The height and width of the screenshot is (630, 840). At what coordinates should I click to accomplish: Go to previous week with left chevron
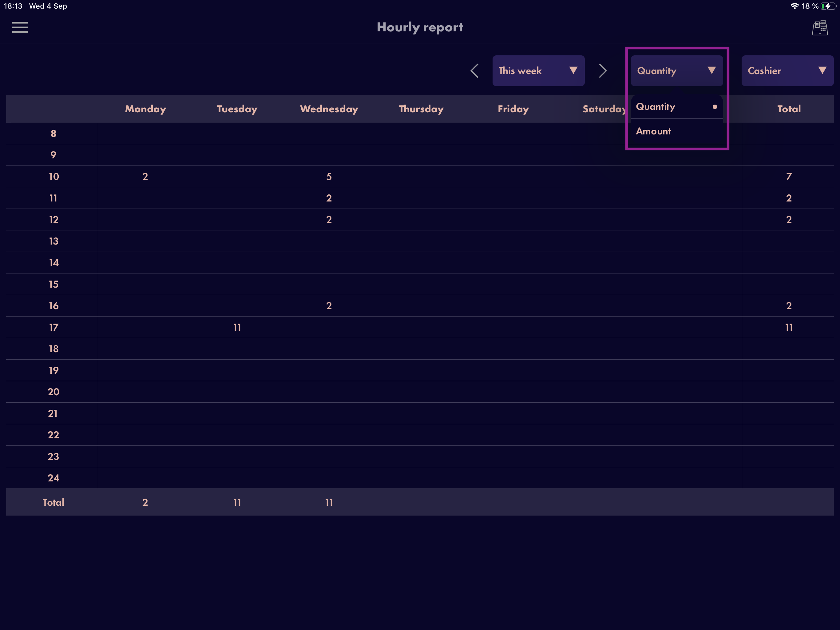point(474,71)
